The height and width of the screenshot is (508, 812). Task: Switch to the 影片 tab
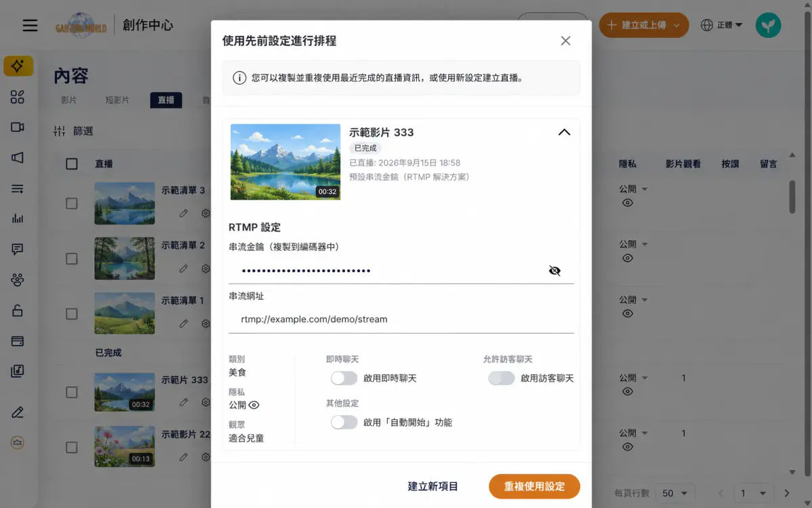68,100
